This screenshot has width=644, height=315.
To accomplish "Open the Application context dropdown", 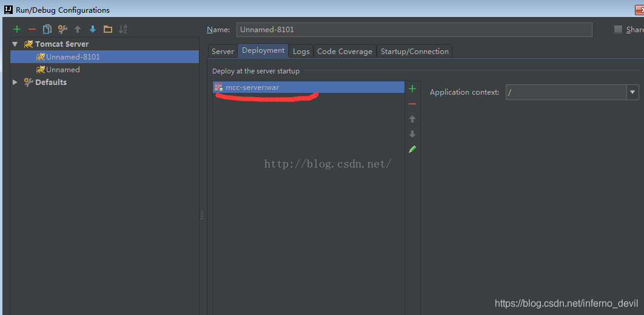I will point(632,92).
